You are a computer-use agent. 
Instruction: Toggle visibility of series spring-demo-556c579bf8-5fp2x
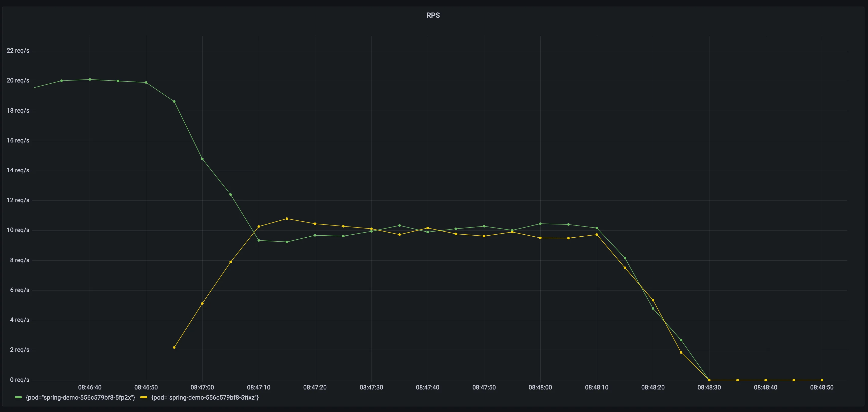pos(80,398)
